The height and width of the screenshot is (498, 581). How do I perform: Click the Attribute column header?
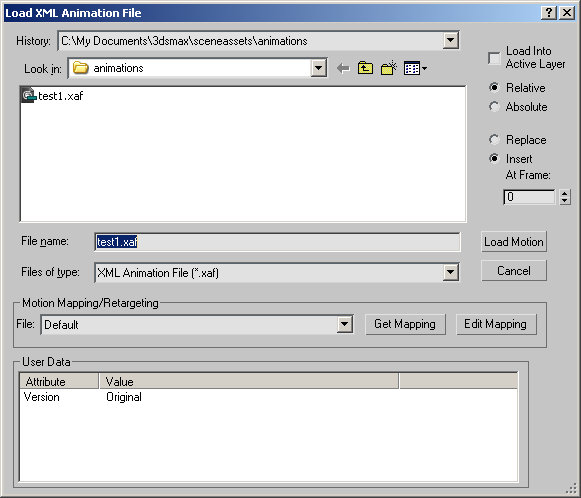[x=59, y=381]
